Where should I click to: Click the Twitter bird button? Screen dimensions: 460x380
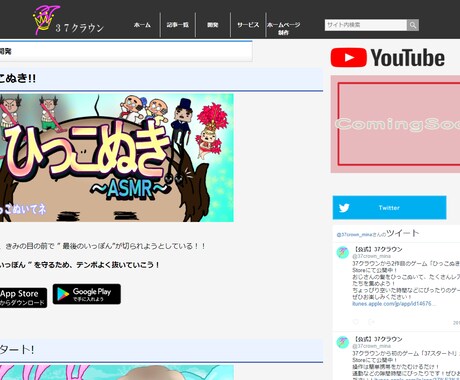click(389, 208)
